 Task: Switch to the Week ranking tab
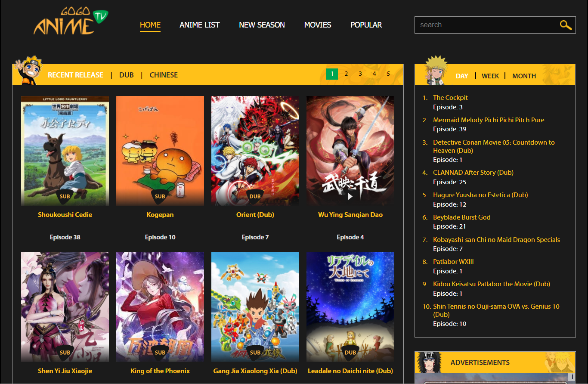click(x=490, y=76)
